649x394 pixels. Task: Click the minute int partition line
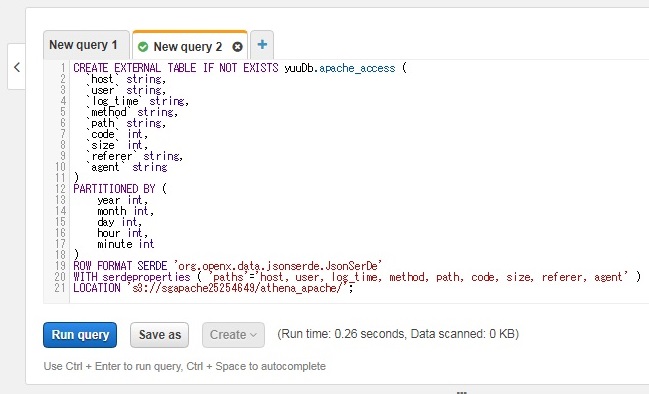coord(126,244)
